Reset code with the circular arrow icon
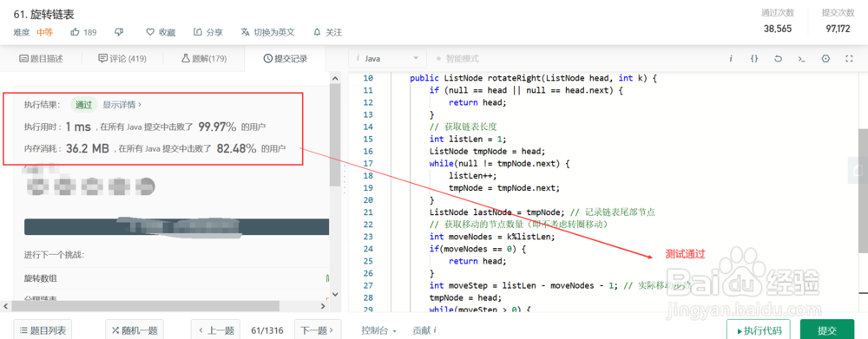The width and height of the screenshot is (868, 339). point(778,58)
